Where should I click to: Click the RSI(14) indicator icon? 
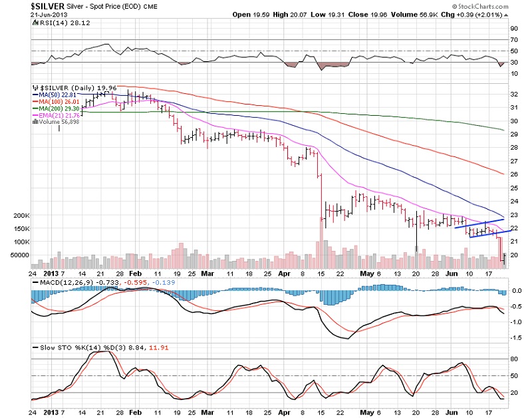pos(35,23)
